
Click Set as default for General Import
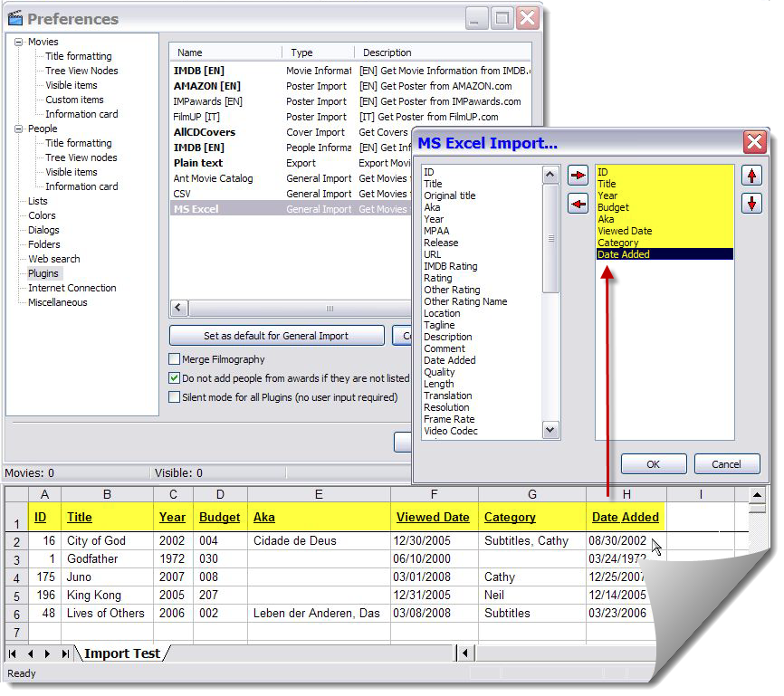pyautogui.click(x=276, y=336)
